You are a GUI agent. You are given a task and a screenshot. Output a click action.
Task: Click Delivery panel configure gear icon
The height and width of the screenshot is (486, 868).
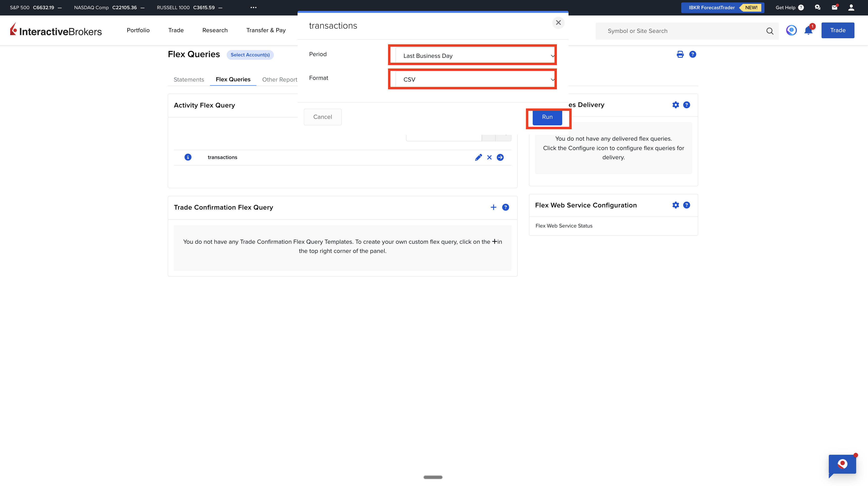[x=675, y=105]
